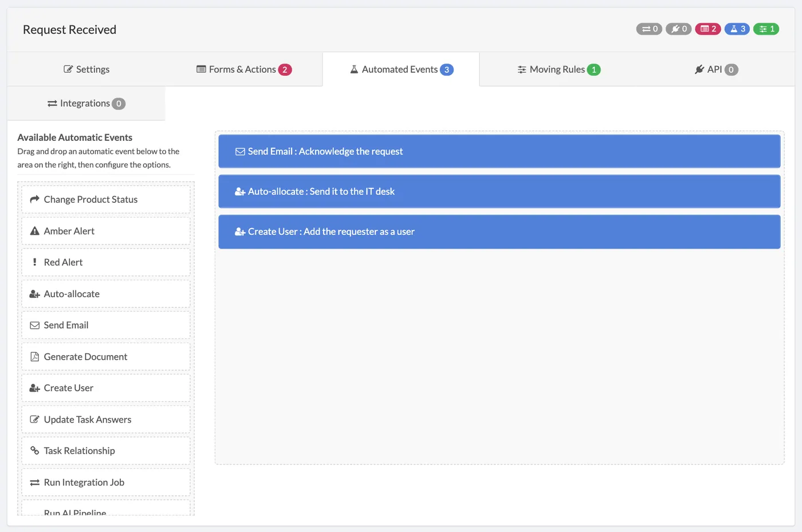The image size is (802, 532).
Task: Open the Integrations tab
Action: [x=87, y=104]
